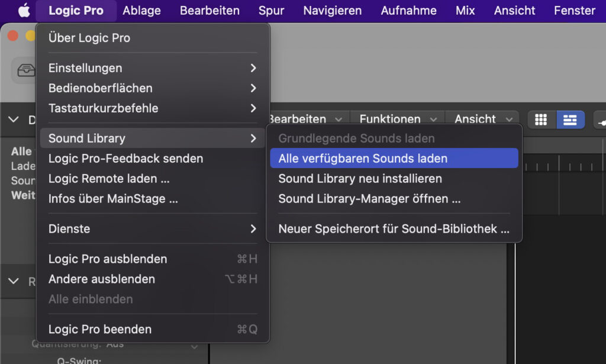This screenshot has width=606, height=364.
Task: Open the Spur menu
Action: point(271,11)
